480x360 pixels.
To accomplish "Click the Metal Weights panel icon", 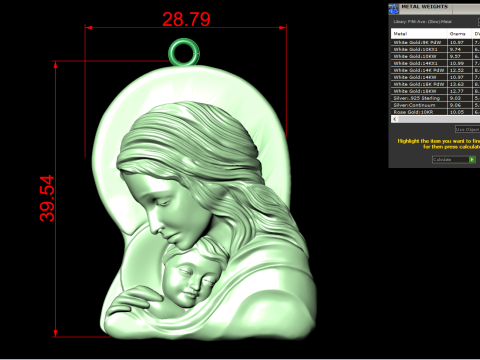I will pos(394,9).
